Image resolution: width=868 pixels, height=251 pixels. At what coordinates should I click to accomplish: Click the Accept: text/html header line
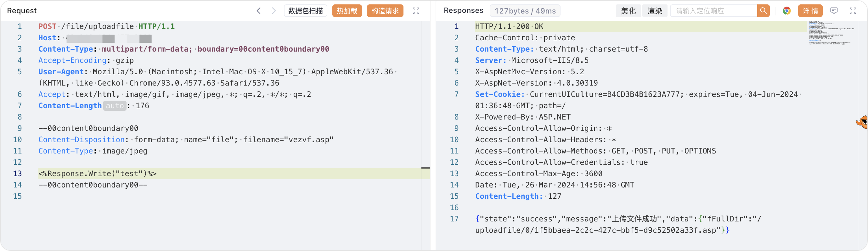(175, 94)
